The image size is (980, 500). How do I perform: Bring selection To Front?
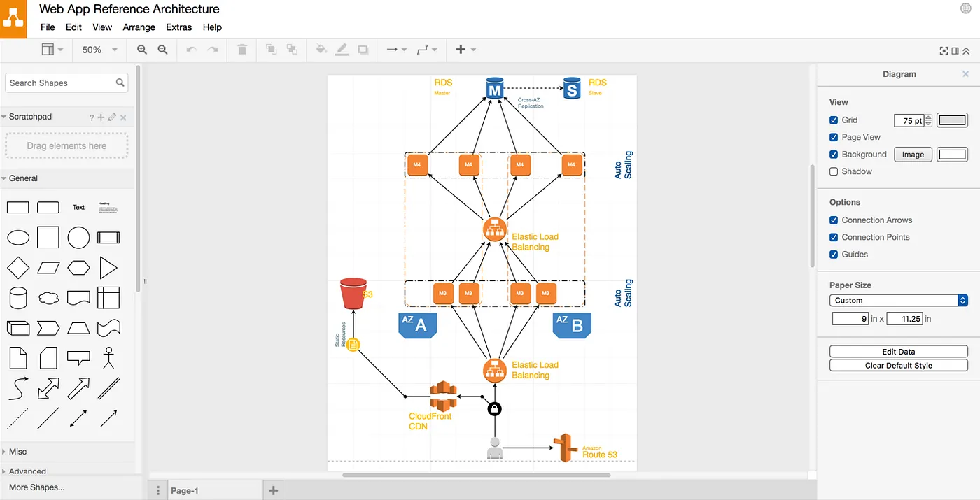[271, 49]
